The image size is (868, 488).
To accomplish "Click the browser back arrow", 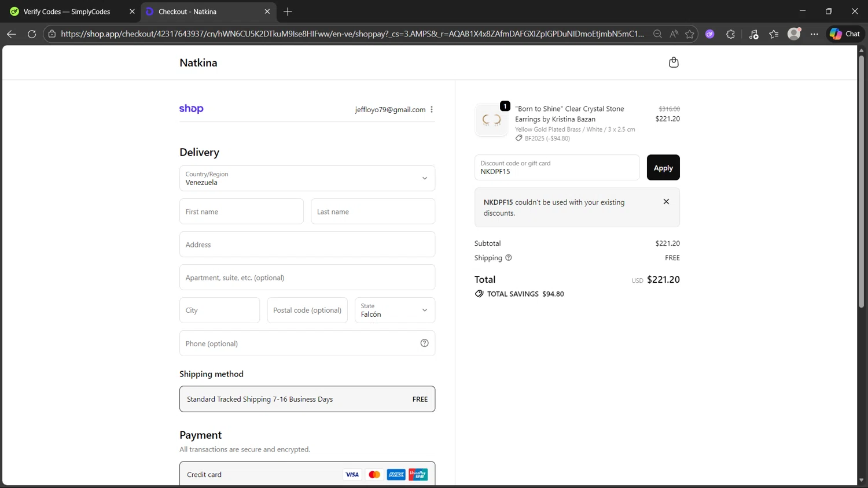I will 11,34.
